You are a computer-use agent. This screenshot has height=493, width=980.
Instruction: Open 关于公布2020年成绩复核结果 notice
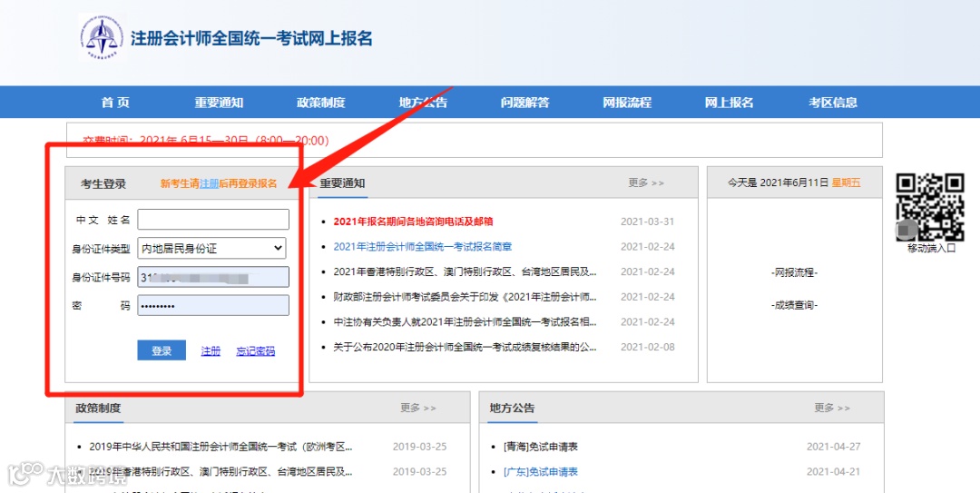tap(465, 347)
